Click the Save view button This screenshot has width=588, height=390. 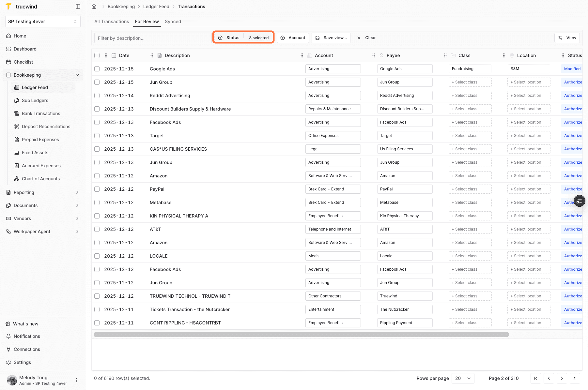[331, 38]
